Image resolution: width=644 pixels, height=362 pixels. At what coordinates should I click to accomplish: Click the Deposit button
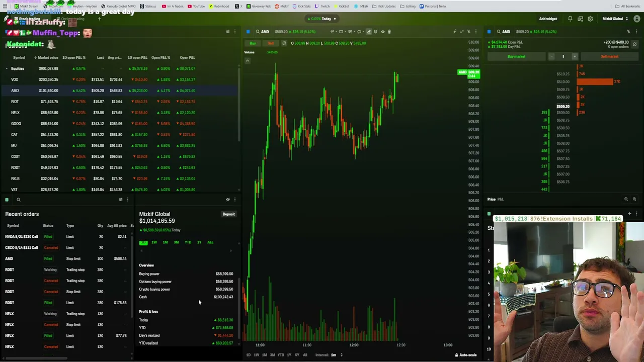tap(228, 214)
